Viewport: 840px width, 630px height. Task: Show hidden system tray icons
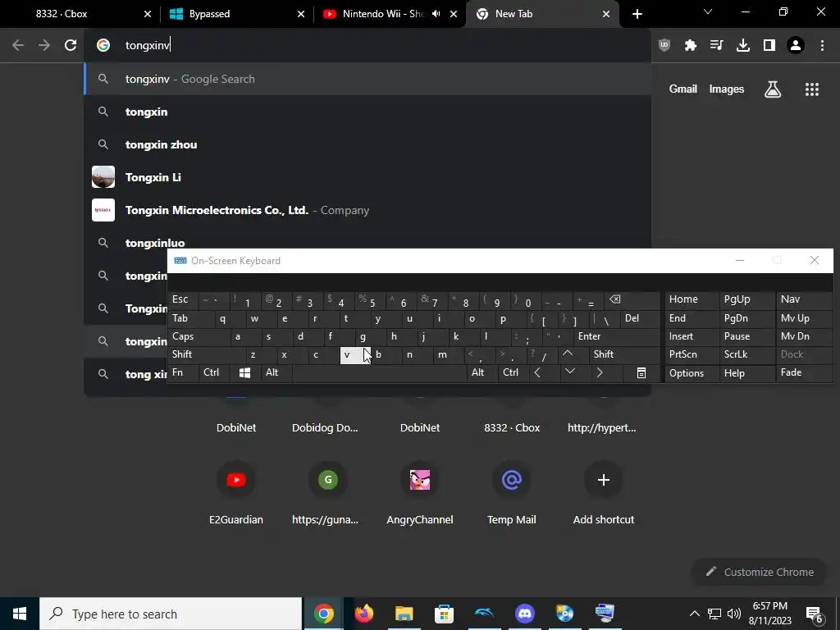694,614
